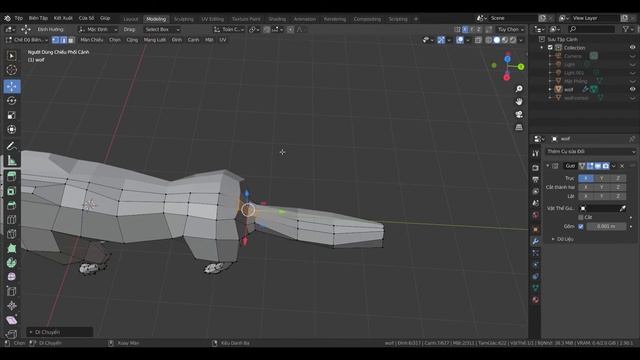
Task: Enable edge select mode
Action: [x=63, y=40]
